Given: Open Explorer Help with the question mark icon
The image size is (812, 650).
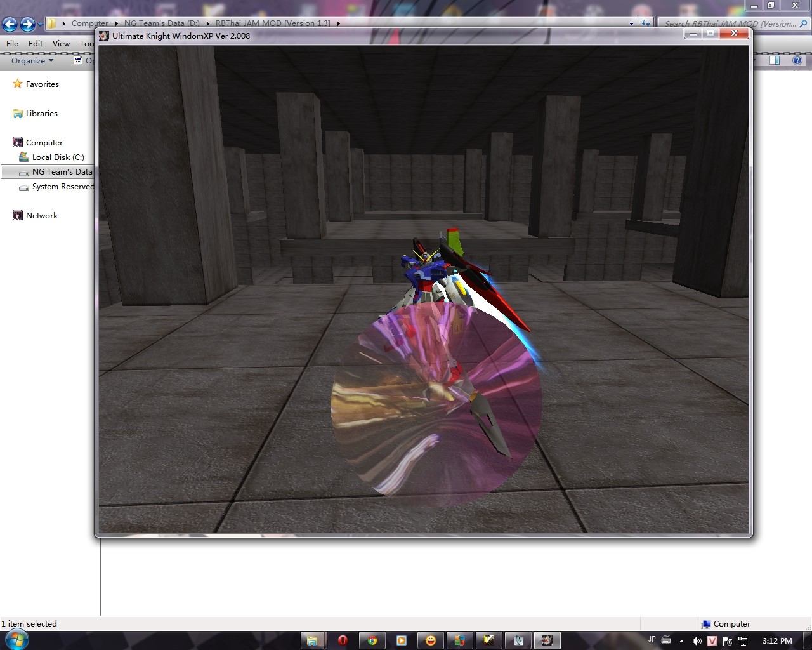Looking at the screenshot, I should (x=797, y=60).
